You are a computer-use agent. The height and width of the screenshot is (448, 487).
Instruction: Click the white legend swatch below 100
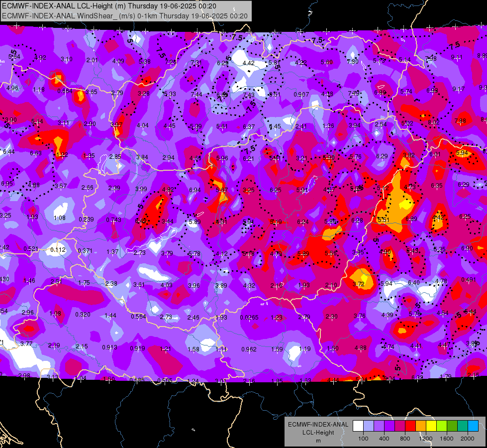(358, 426)
